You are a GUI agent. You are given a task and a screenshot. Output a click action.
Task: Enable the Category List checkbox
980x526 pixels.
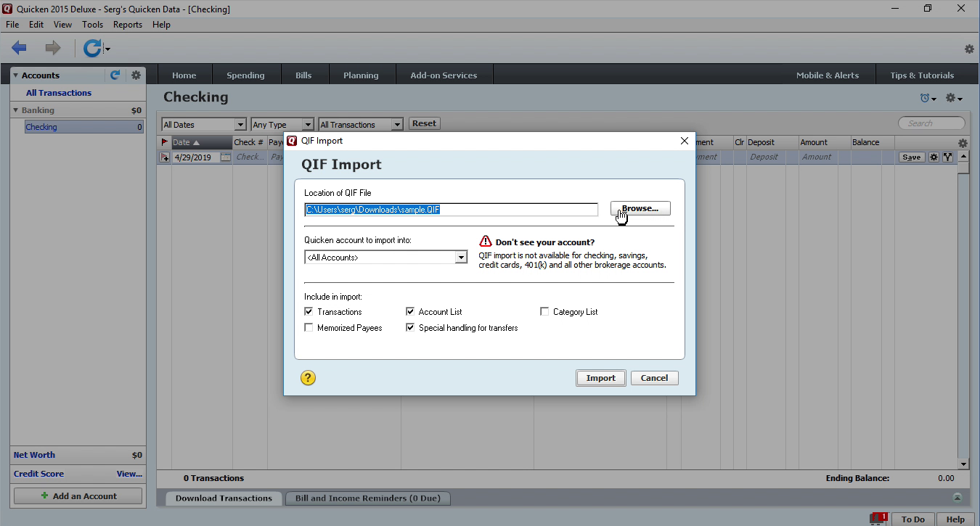(544, 311)
